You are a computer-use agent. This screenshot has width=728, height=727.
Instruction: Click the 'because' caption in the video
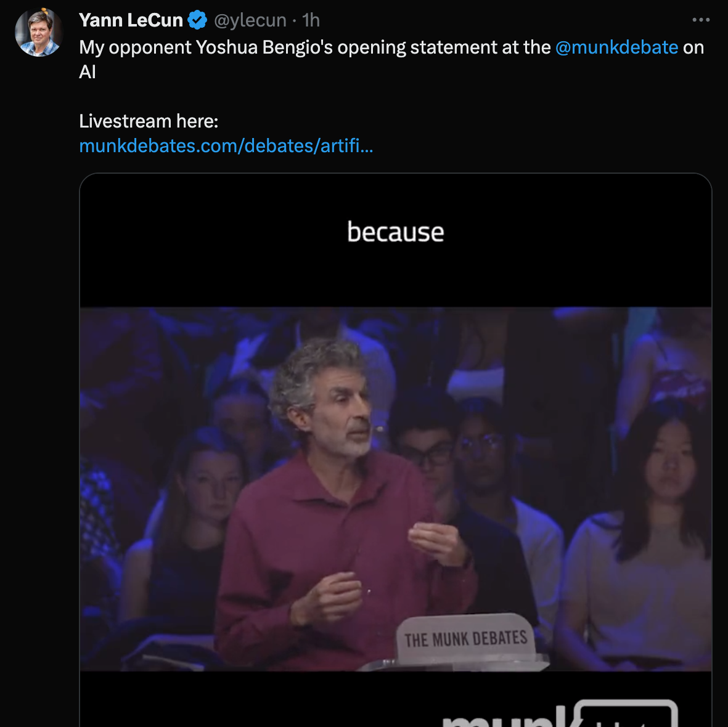396,232
